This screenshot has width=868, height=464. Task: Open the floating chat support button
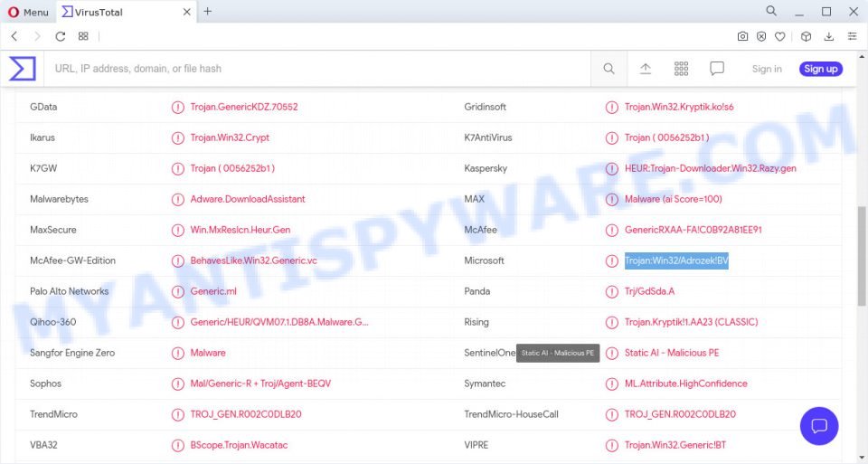pos(819,426)
